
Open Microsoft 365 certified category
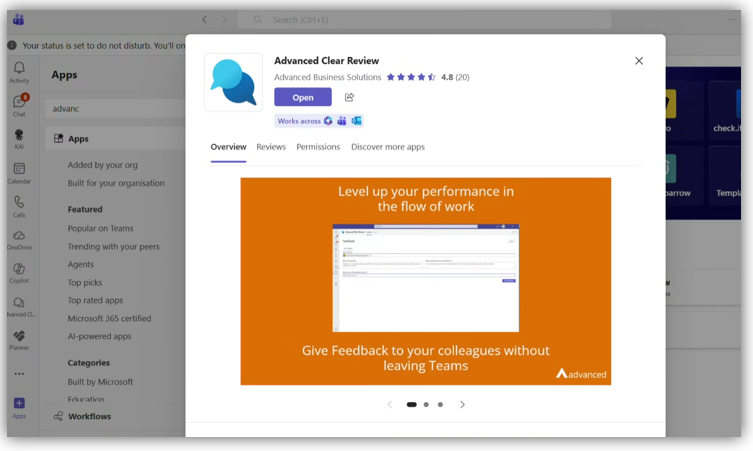tap(109, 318)
